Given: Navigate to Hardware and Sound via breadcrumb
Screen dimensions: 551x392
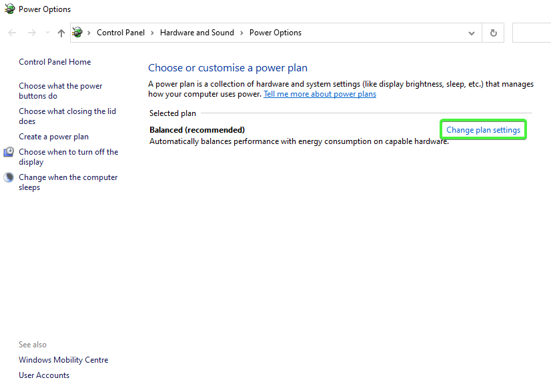Looking at the screenshot, I should coord(197,32).
